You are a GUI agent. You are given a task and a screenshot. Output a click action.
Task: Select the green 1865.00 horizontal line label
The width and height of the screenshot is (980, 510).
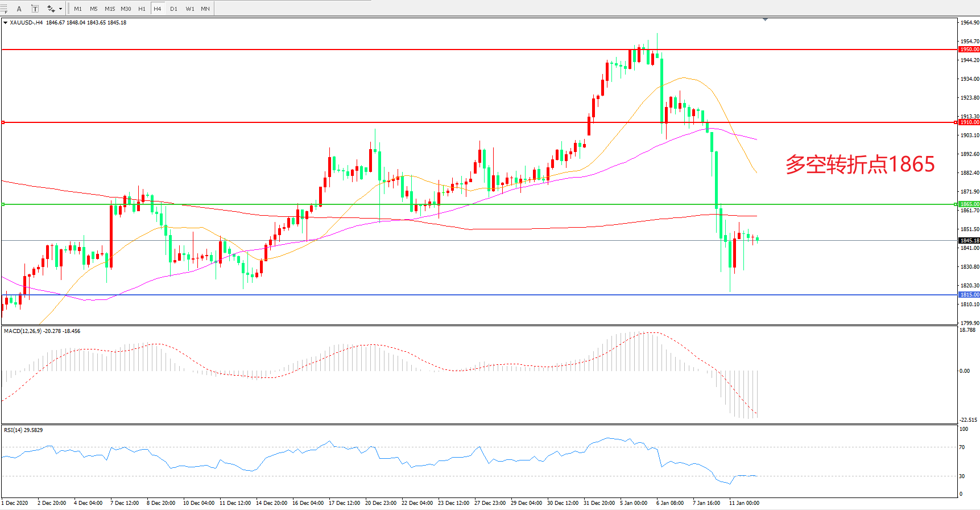point(969,204)
